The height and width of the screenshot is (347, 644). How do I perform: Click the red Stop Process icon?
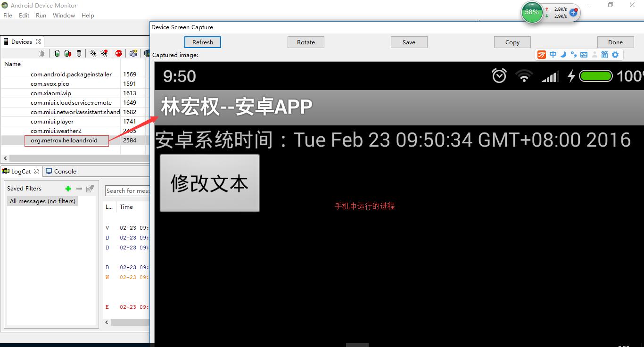(119, 53)
